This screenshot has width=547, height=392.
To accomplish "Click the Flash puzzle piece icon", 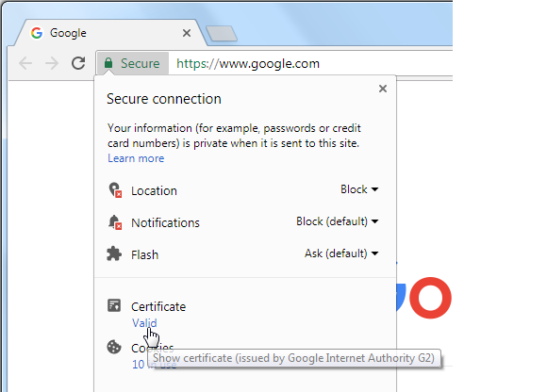I will 114,253.
